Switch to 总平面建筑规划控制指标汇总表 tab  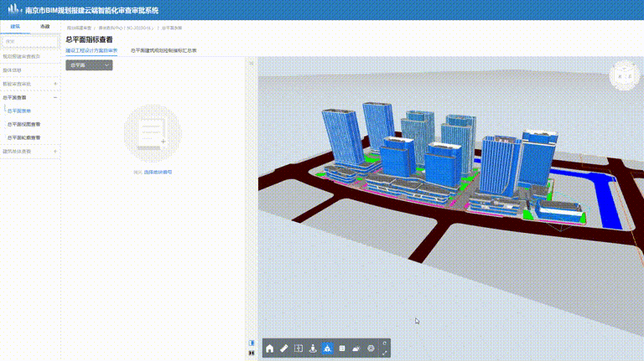pyautogui.click(x=164, y=50)
